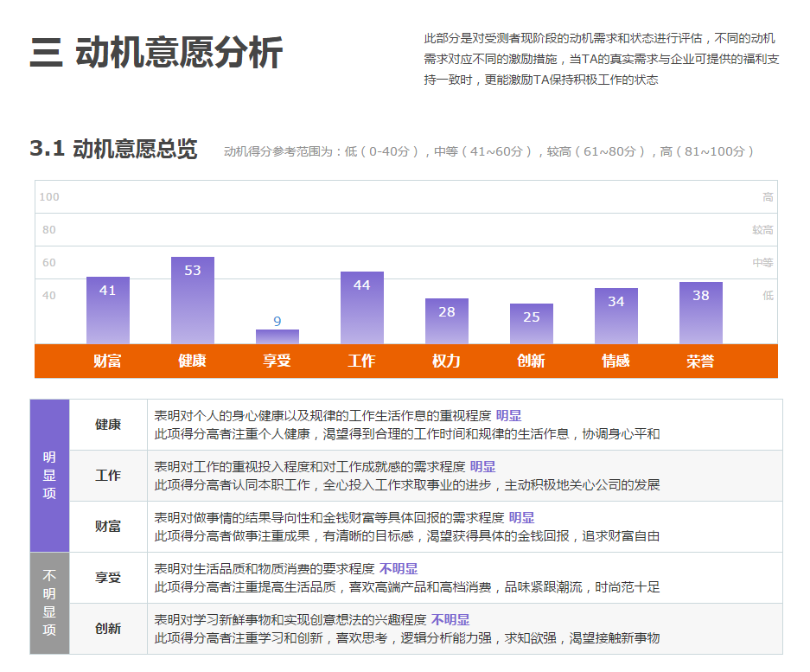Click the 创新 label on the orange axis
The image size is (810, 672).
[x=531, y=361]
